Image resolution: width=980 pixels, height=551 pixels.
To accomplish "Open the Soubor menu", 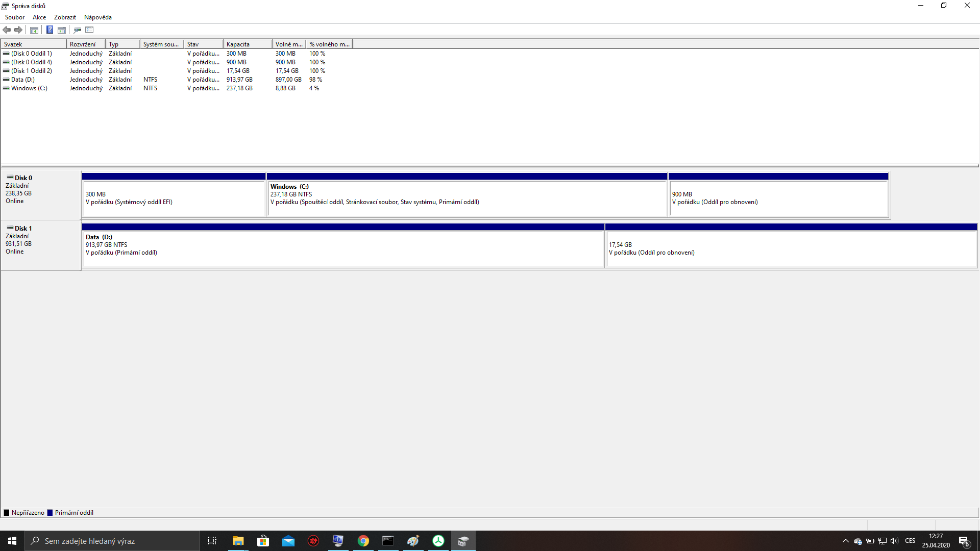I will (x=15, y=17).
